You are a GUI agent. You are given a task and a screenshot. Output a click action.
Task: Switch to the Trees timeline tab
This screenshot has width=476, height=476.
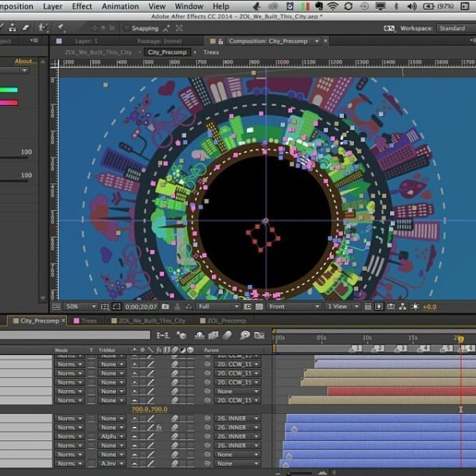[x=85, y=321]
